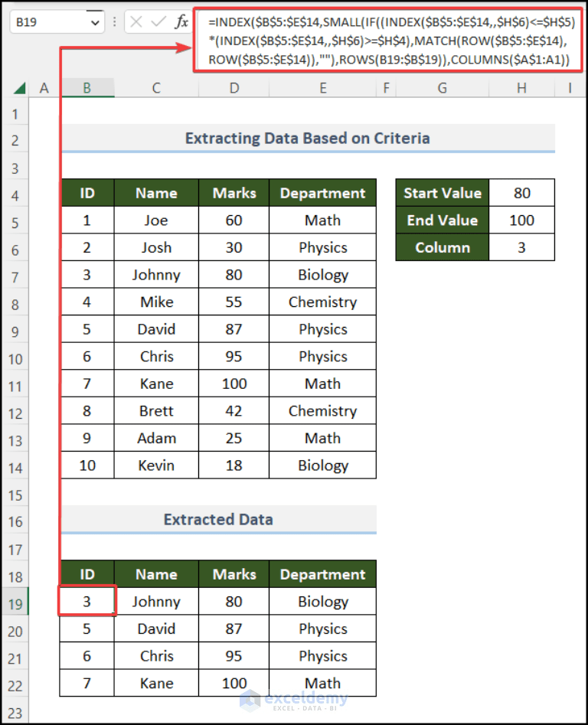The height and width of the screenshot is (725, 588).
Task: Click the Start Value cell showing 80
Action: tap(521, 192)
